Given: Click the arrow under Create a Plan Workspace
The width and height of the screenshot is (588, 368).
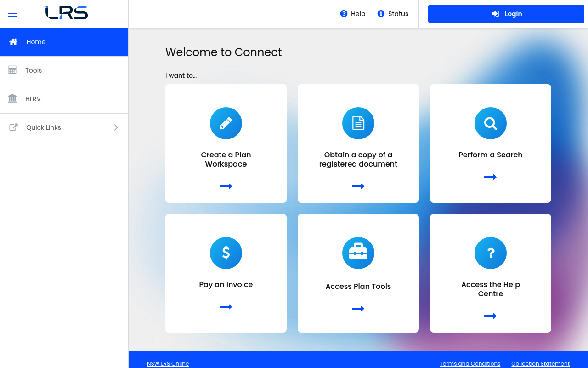Looking at the screenshot, I should coord(226,186).
